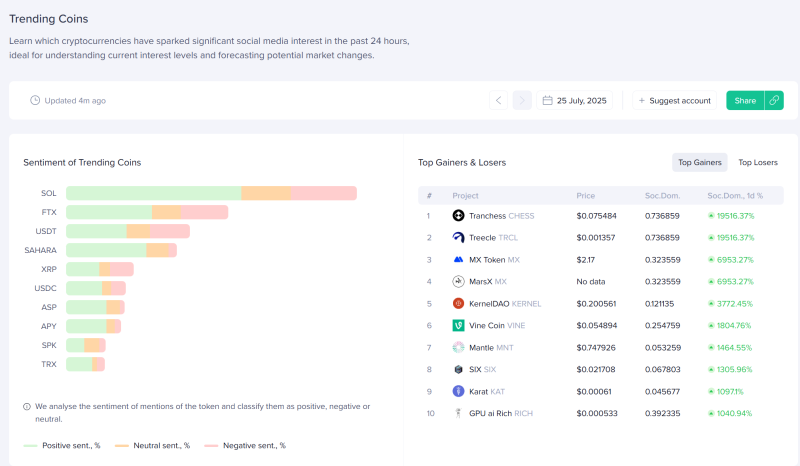Select the Top Gainers tab

click(699, 162)
